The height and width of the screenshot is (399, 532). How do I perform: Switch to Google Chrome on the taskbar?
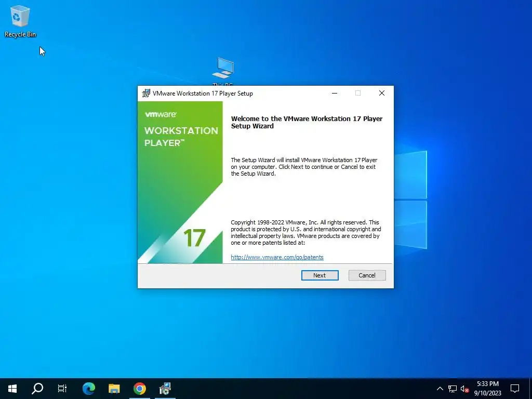(139, 389)
